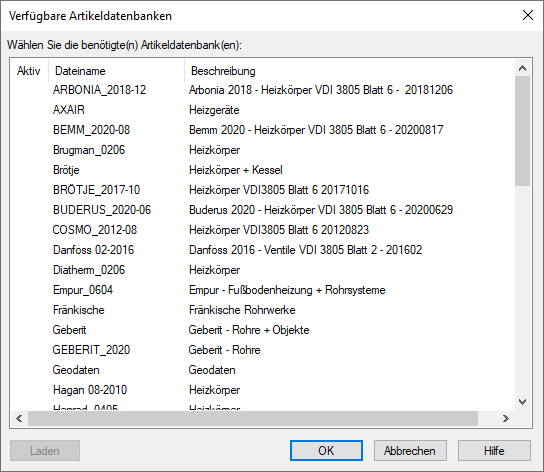Sort list by Beschreibung column header
The image size is (544, 472).
tap(349, 71)
